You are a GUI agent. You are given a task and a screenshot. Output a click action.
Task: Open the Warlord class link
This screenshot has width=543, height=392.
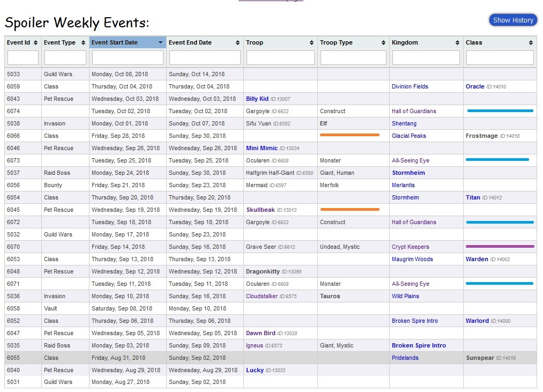click(x=477, y=321)
